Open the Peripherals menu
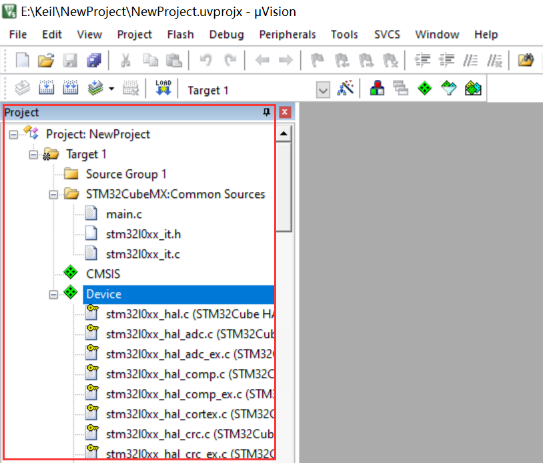Viewport: 543px width, 463px height. click(287, 35)
